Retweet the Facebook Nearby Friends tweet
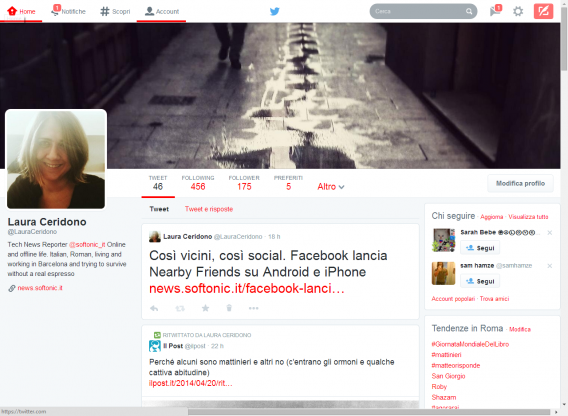 pyautogui.click(x=180, y=308)
